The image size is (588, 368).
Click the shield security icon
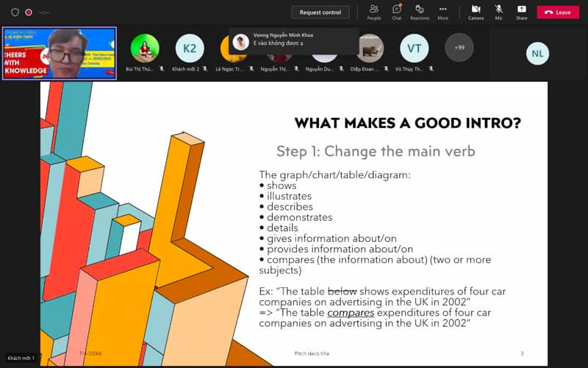[x=15, y=12]
